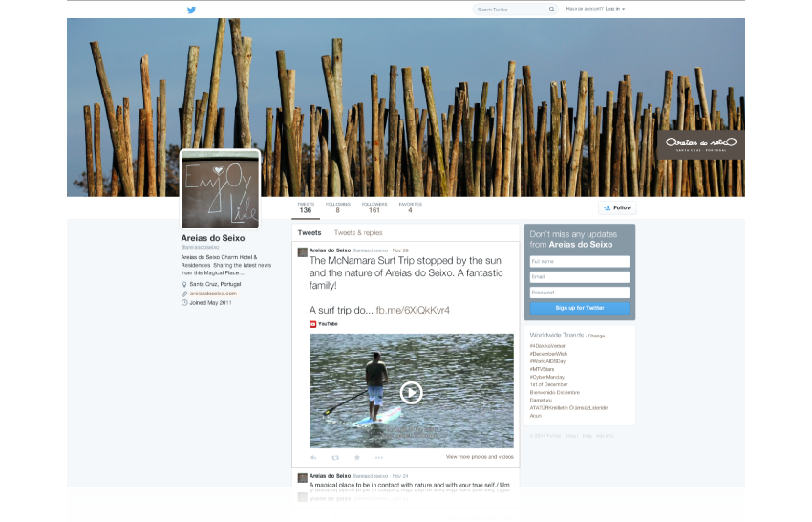Favorite the McNamara Surf Trip tweet
This screenshot has width=812, height=522.
point(357,457)
